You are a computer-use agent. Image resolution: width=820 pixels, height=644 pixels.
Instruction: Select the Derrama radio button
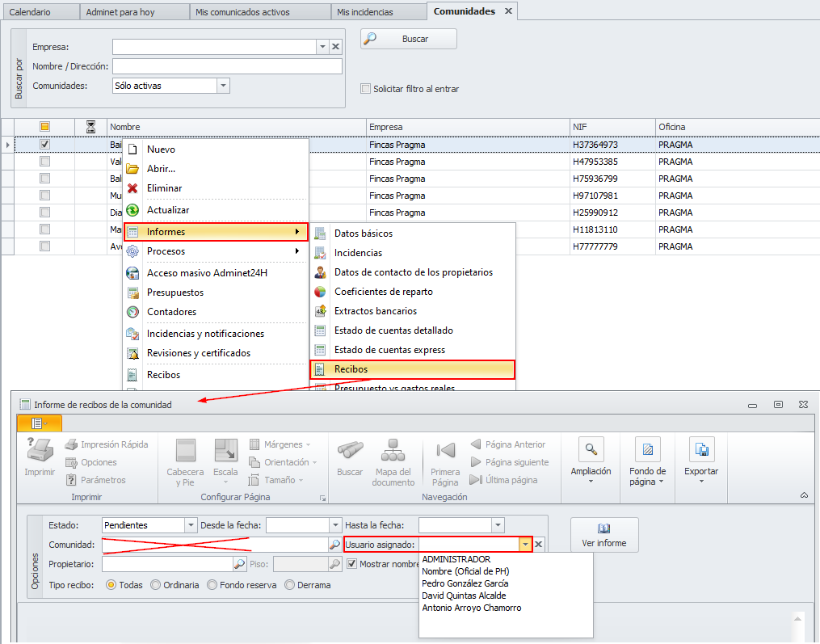pos(289,585)
